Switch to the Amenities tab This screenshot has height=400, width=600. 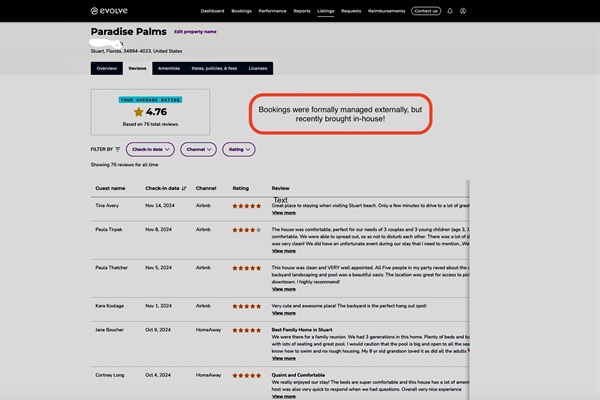pos(169,68)
